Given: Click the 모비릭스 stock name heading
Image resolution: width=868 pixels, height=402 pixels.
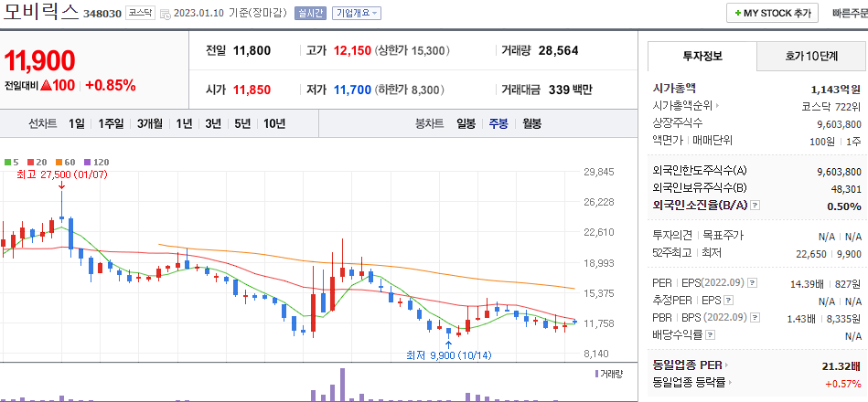Looking at the screenshot, I should click(41, 14).
